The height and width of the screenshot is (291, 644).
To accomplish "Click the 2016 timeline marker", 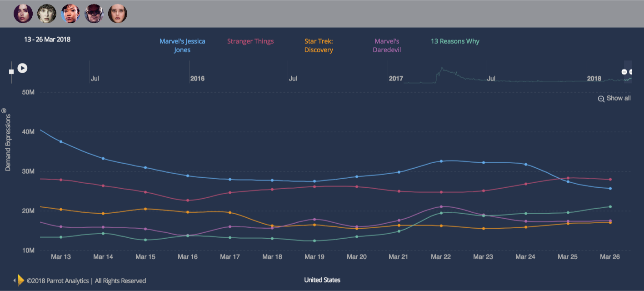I will coord(198,79).
